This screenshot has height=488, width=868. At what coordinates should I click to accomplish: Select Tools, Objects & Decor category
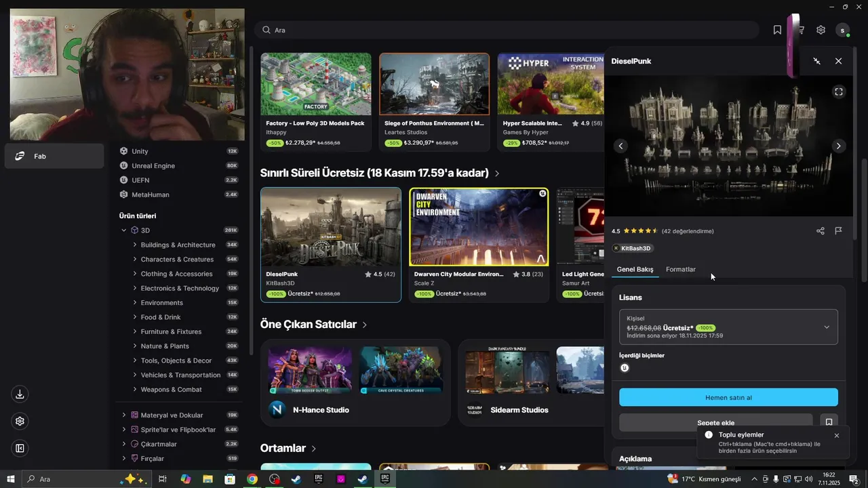click(x=176, y=361)
